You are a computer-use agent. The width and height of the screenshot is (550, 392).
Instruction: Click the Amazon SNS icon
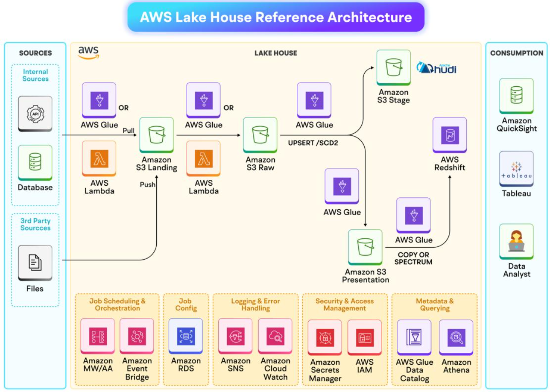point(235,337)
